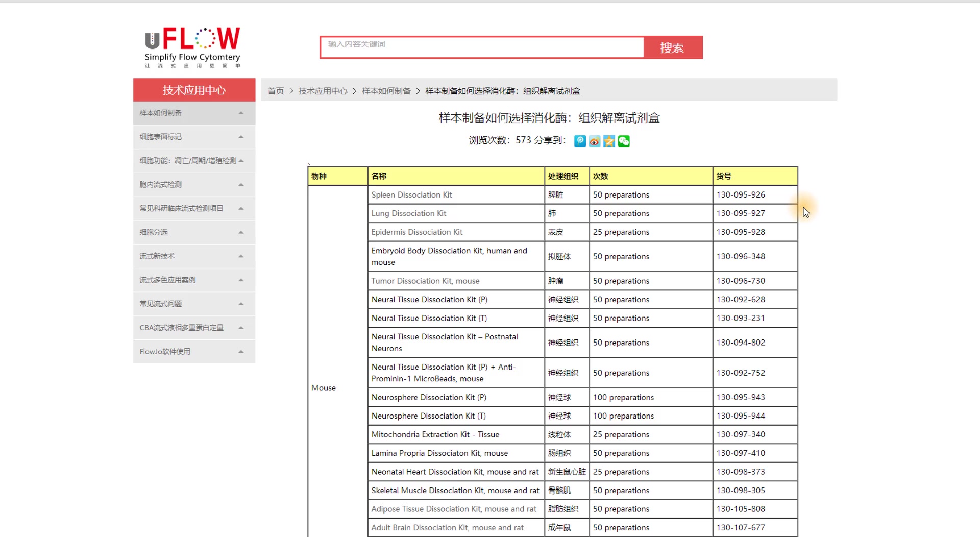Click the 货号 column header
The height and width of the screenshot is (537, 980).
point(755,176)
